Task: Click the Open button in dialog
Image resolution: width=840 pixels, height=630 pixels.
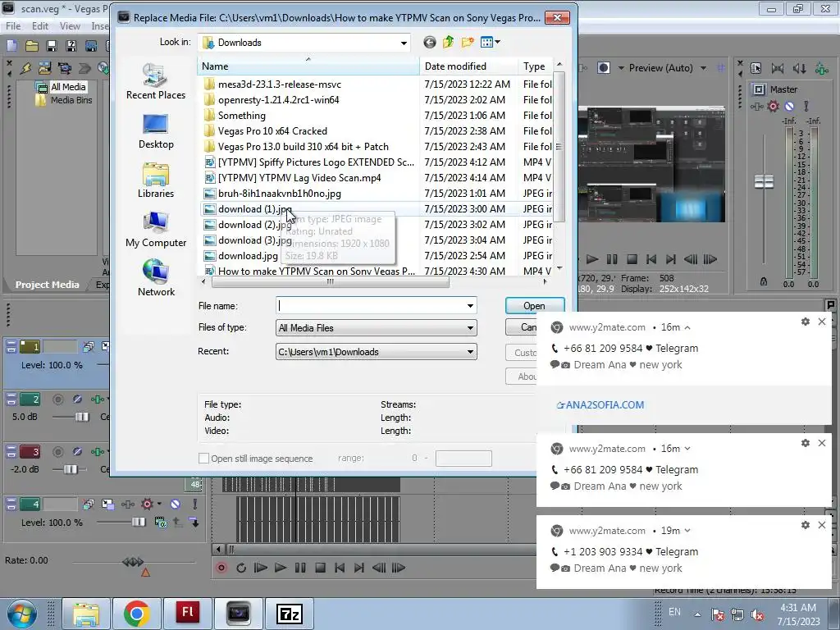Action: click(534, 306)
